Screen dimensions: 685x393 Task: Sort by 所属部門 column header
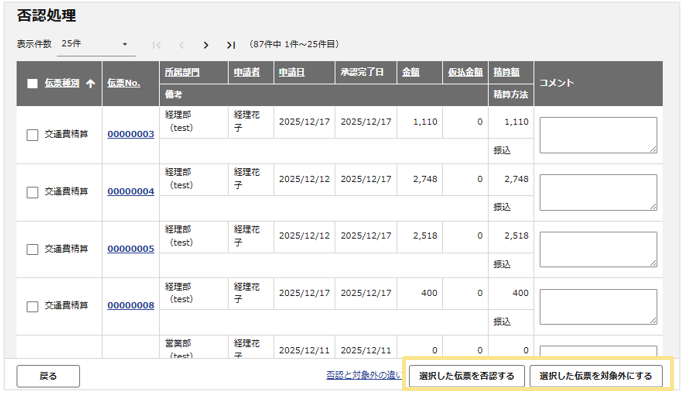coord(182,72)
